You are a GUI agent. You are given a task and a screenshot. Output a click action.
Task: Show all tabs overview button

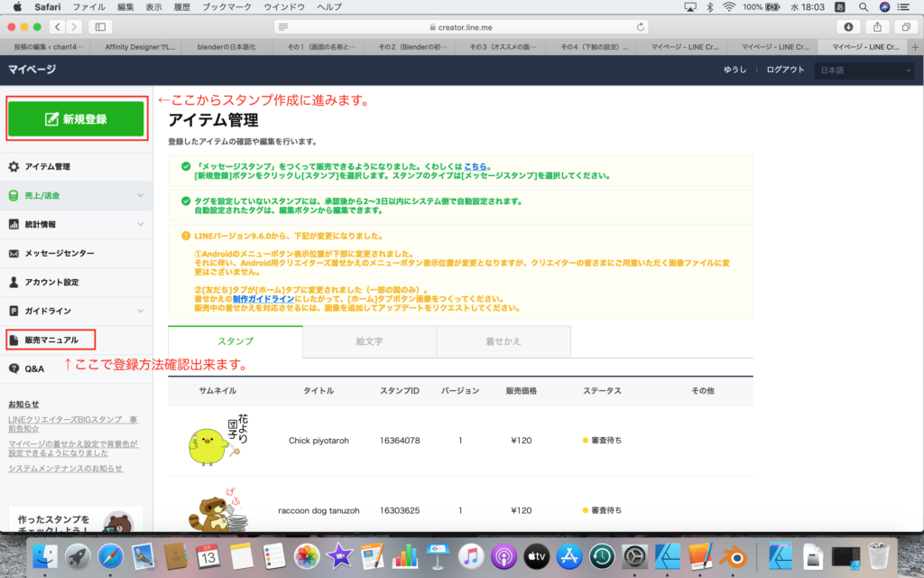[x=906, y=26]
